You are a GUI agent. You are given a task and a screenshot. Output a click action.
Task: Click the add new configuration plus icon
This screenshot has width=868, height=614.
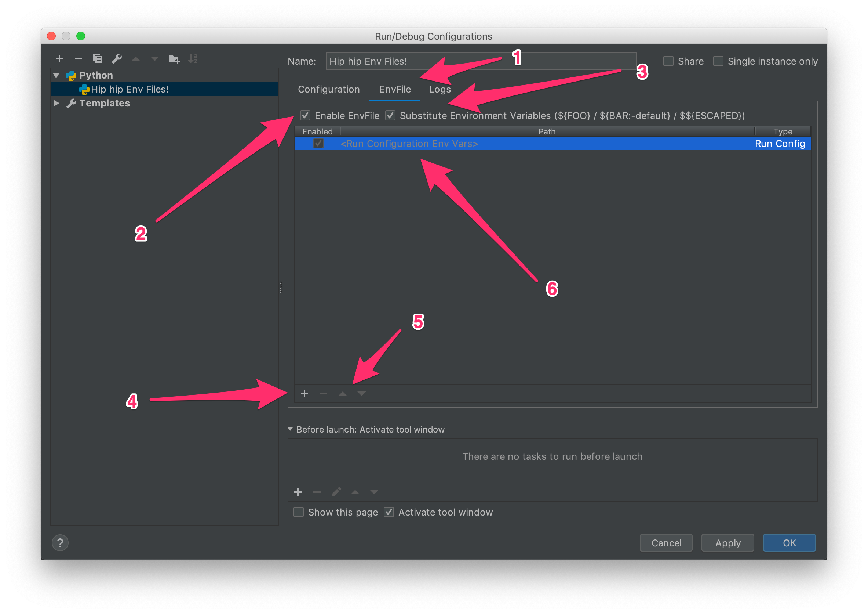click(x=59, y=59)
